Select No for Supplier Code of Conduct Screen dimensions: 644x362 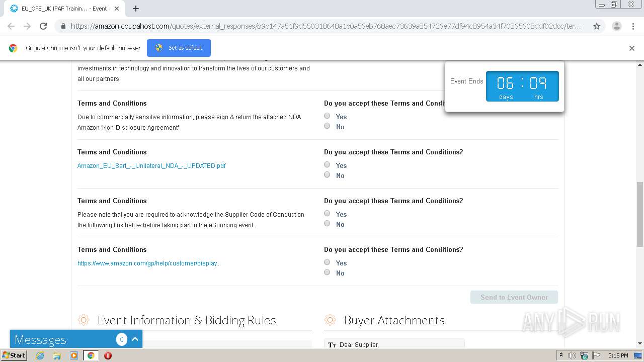click(x=327, y=224)
